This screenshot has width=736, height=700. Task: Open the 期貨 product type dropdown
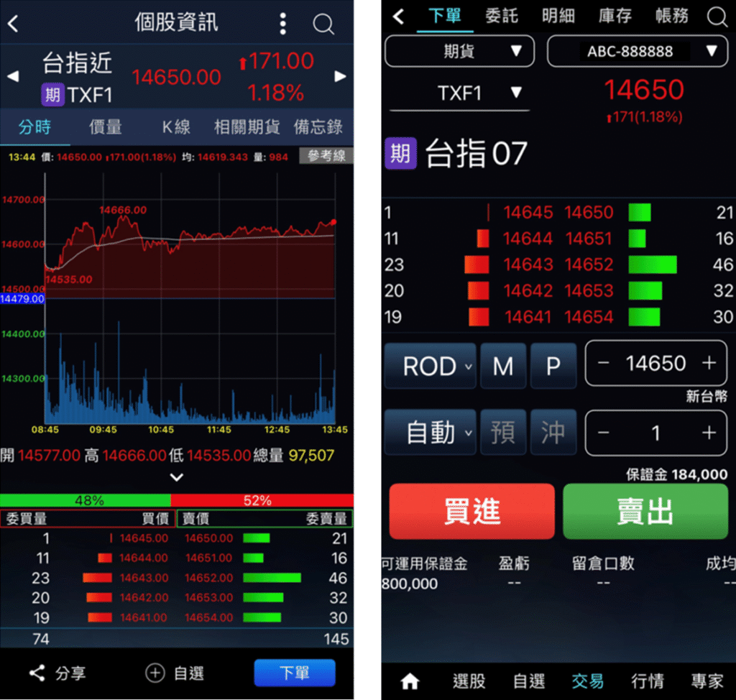(460, 51)
